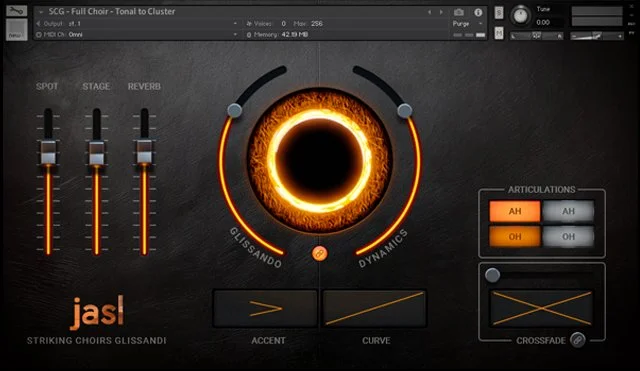The height and width of the screenshot is (371, 640).
Task: Open the Output channel dropdown
Action: (x=137, y=24)
